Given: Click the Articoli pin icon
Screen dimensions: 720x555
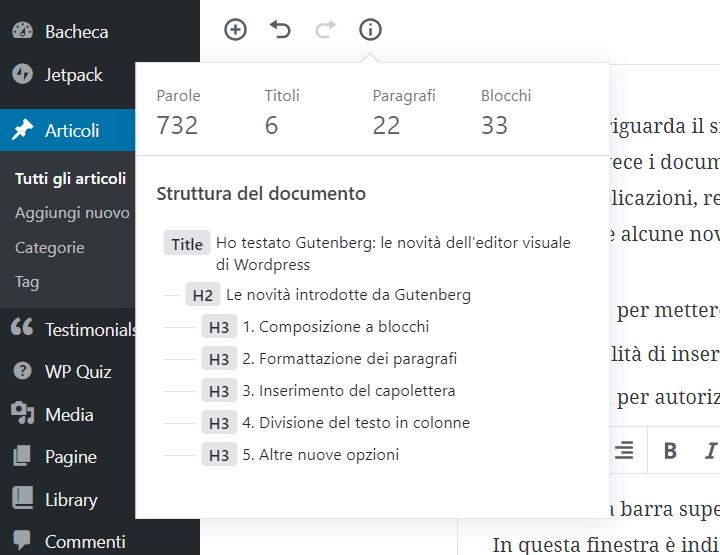Looking at the screenshot, I should (22, 130).
